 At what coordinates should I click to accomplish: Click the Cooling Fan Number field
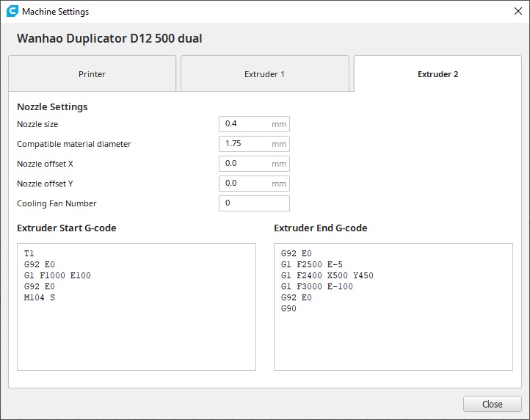tap(254, 203)
